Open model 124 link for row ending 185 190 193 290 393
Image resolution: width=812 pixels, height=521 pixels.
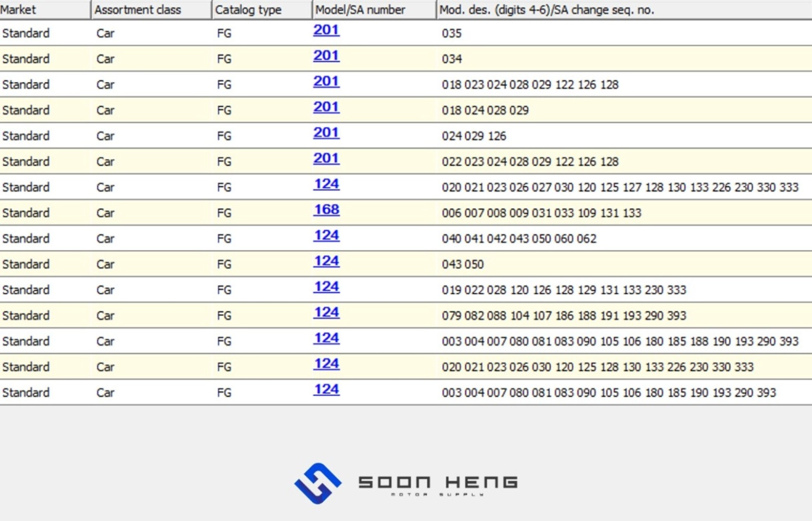point(326,389)
